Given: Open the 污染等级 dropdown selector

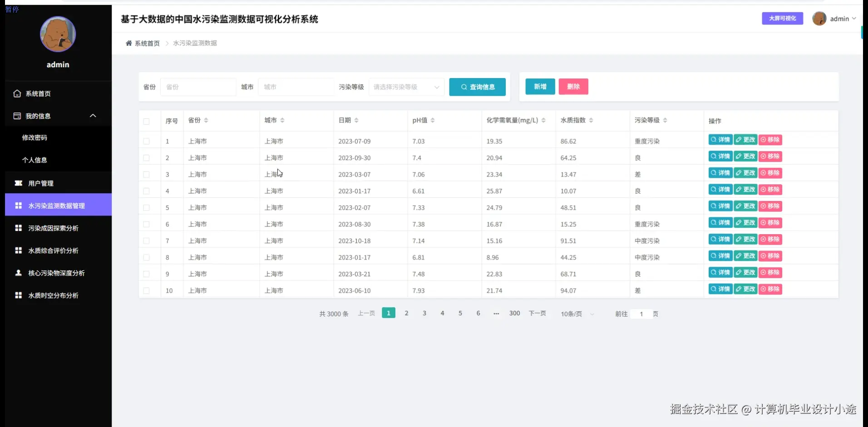Looking at the screenshot, I should (x=405, y=87).
